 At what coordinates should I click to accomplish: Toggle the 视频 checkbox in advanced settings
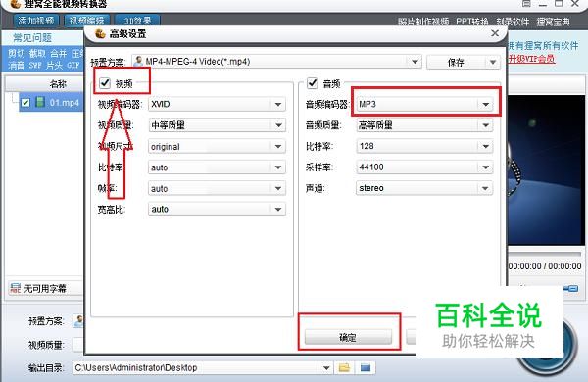[x=105, y=83]
